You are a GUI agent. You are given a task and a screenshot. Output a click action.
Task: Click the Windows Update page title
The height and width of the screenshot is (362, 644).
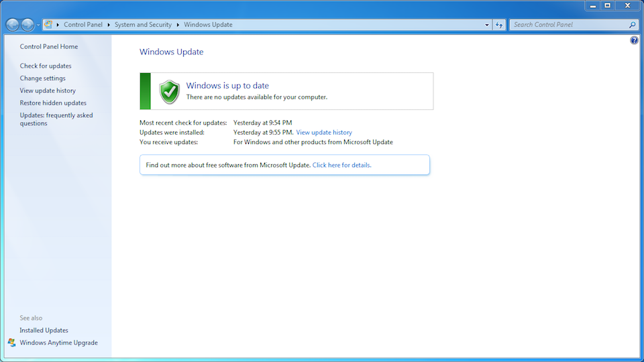[171, 52]
